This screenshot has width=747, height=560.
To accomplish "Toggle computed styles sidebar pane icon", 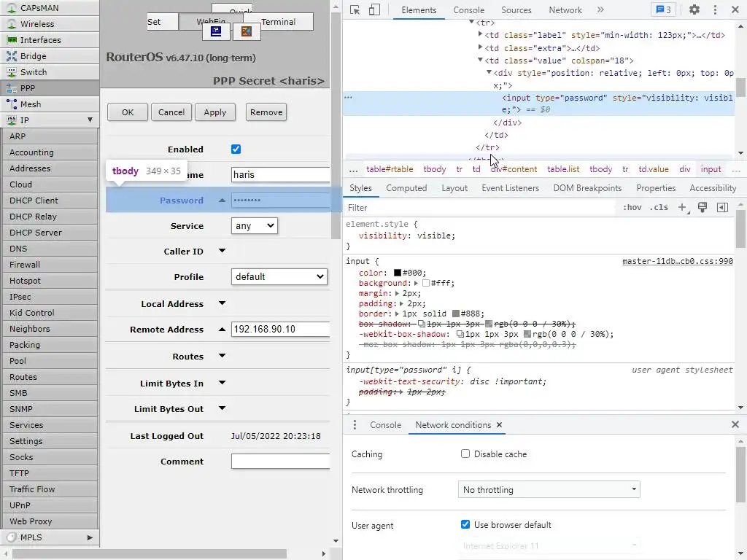I will [x=722, y=207].
